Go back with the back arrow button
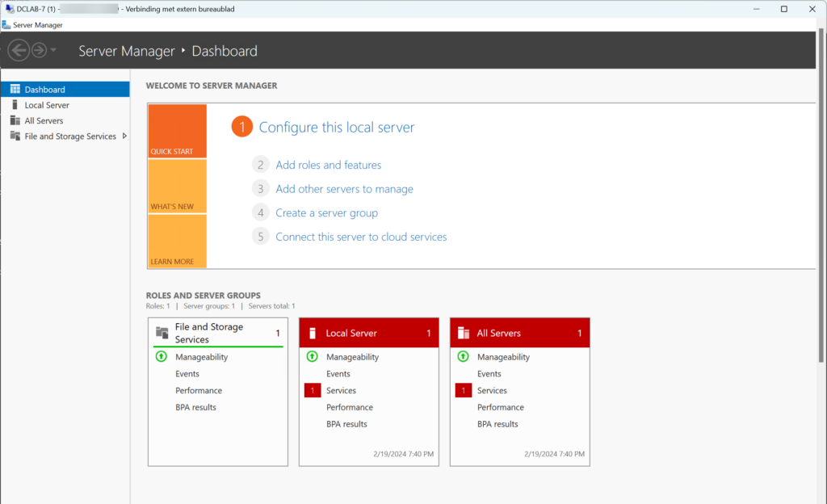This screenshot has width=827, height=504. click(x=19, y=51)
